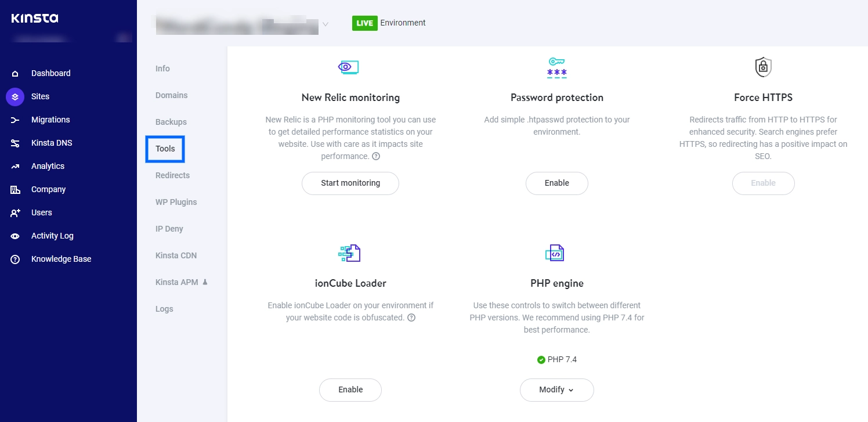Open Activity Log in sidebar
This screenshot has height=422, width=868.
(52, 236)
